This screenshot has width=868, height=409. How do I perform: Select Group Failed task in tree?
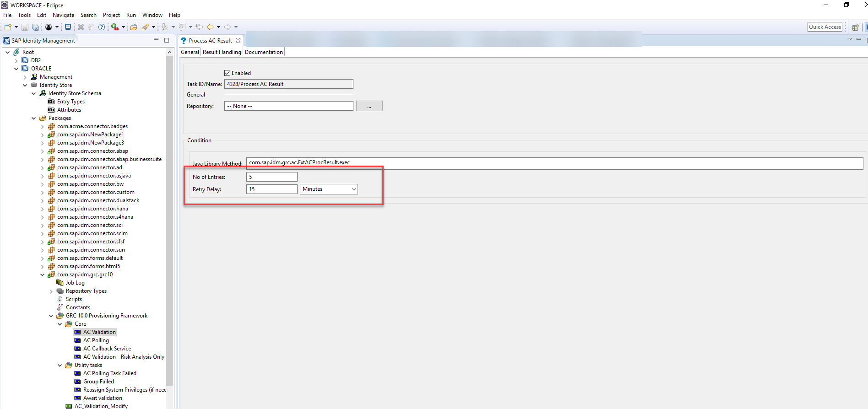click(98, 382)
